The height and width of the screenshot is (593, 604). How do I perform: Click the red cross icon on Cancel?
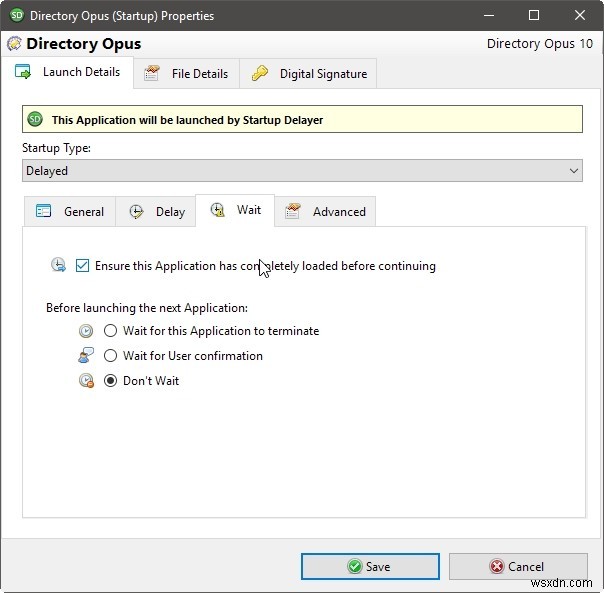[497, 566]
